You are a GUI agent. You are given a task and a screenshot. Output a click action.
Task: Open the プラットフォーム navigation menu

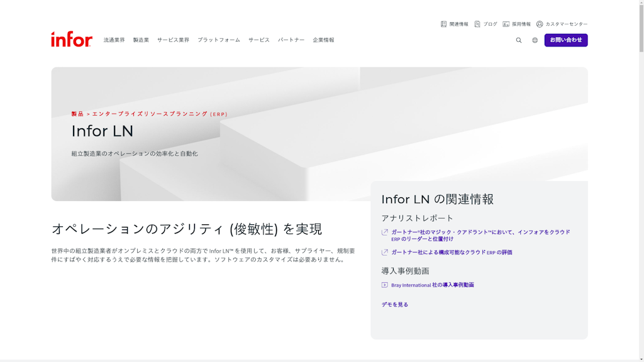point(219,40)
